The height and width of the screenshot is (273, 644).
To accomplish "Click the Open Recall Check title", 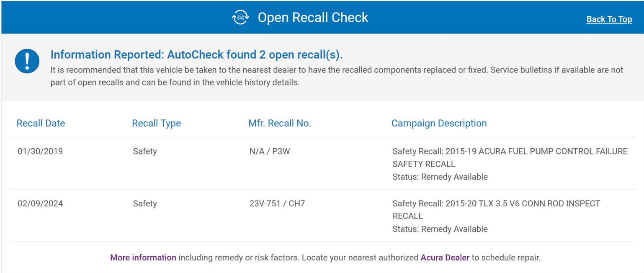I will (x=313, y=18).
